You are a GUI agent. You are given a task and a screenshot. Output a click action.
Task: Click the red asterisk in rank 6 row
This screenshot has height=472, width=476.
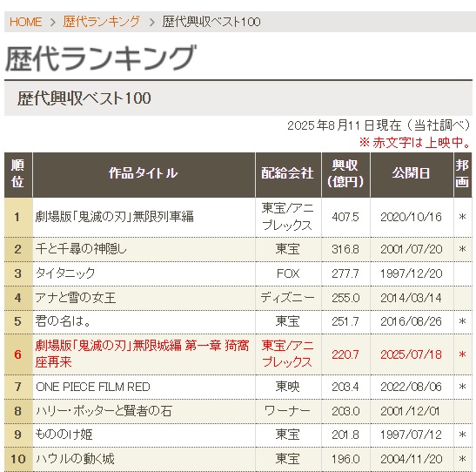point(463,354)
